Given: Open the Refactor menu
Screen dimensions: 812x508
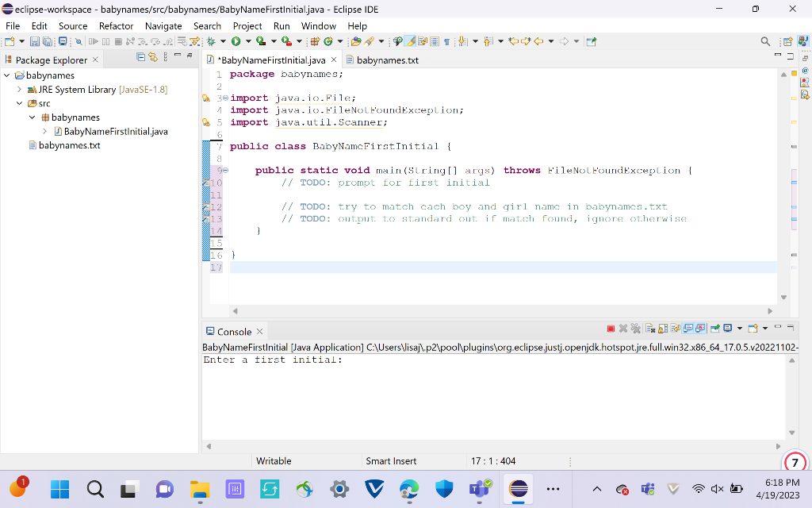Looking at the screenshot, I should tap(116, 26).
